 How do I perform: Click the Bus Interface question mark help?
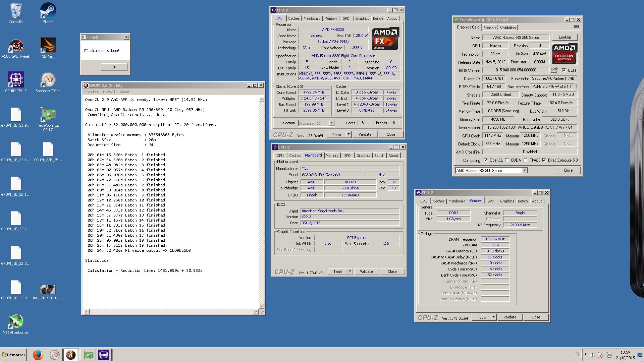click(x=576, y=86)
